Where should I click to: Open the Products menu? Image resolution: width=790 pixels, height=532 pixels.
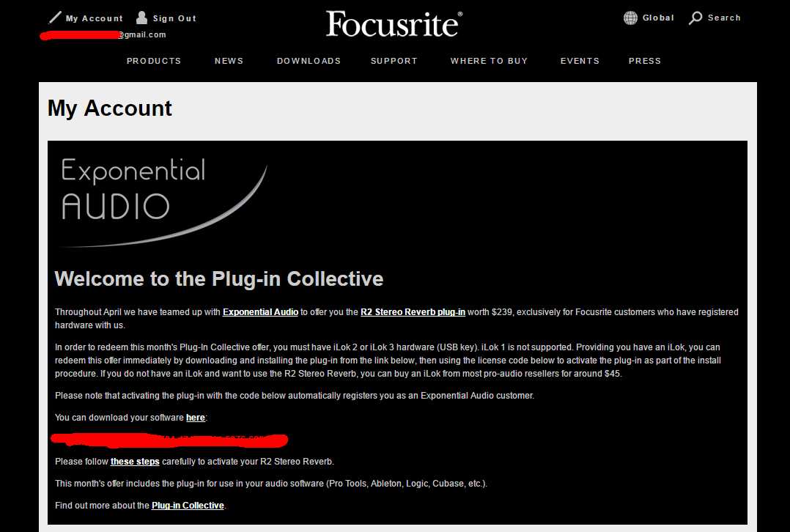[154, 61]
